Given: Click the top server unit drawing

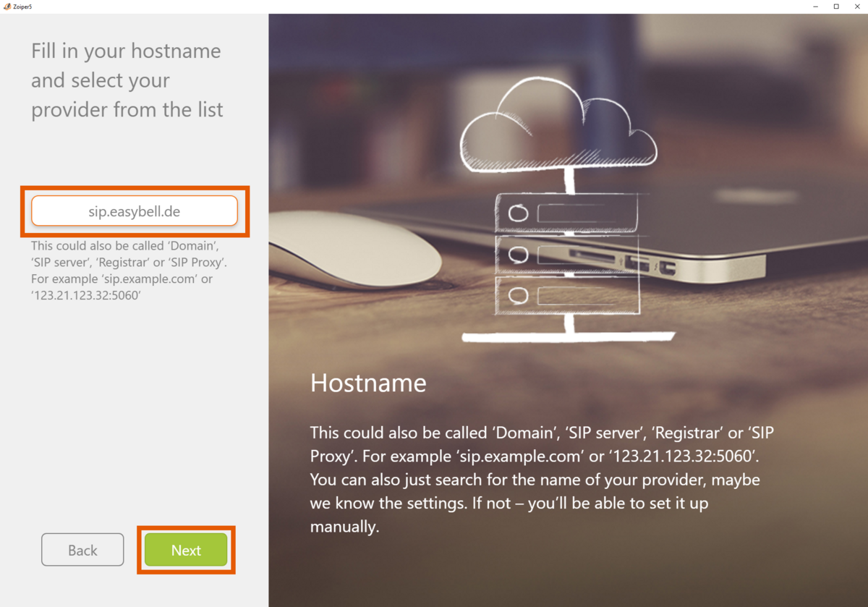Looking at the screenshot, I should 567,213.
